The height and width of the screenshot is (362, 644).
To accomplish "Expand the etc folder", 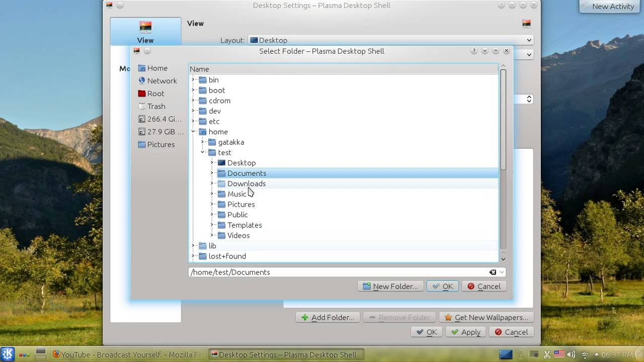I will tap(193, 121).
